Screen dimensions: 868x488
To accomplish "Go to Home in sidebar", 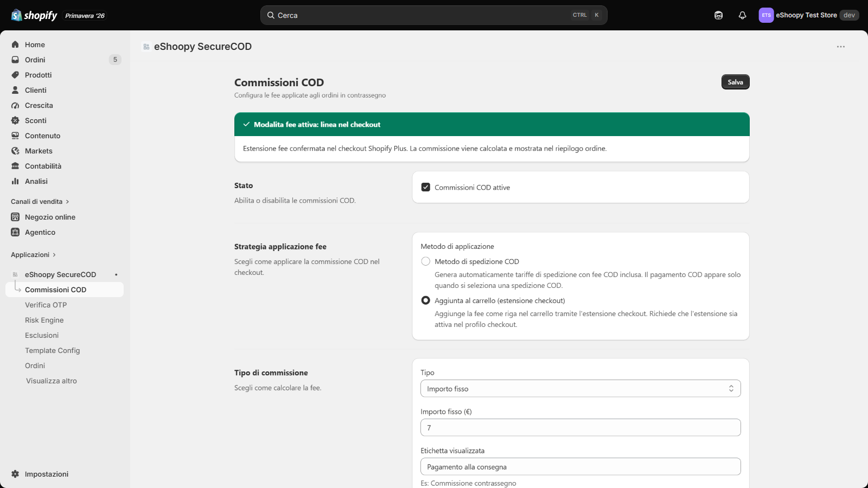I will coord(35,44).
